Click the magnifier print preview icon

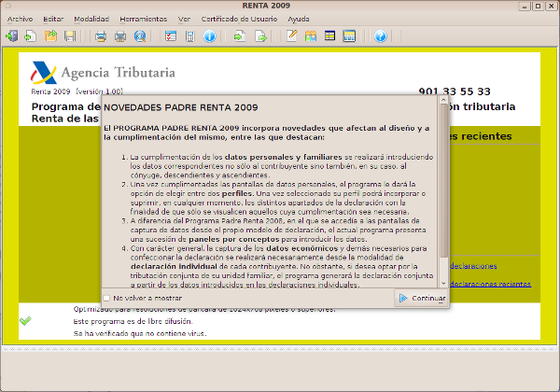tap(140, 36)
